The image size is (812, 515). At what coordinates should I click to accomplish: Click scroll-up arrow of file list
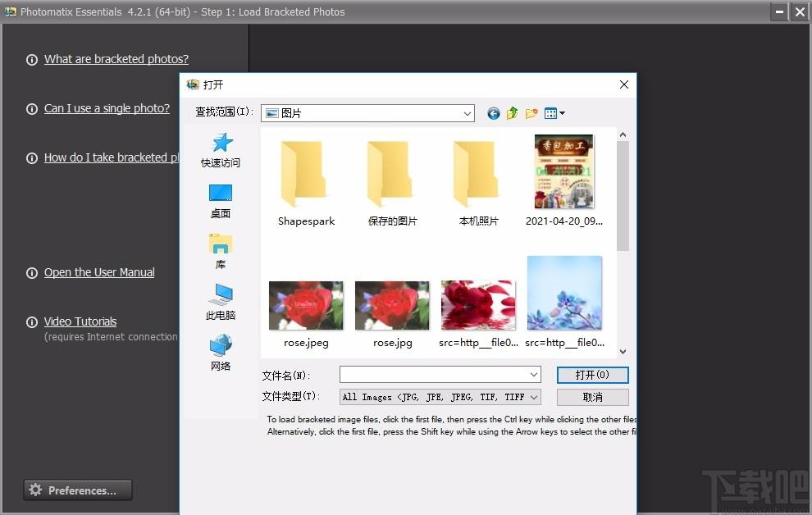point(623,135)
